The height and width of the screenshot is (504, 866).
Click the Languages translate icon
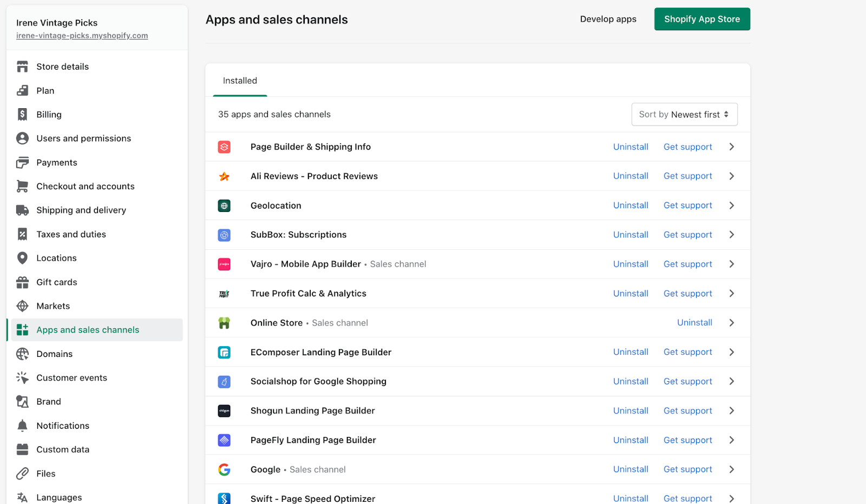point(22,497)
